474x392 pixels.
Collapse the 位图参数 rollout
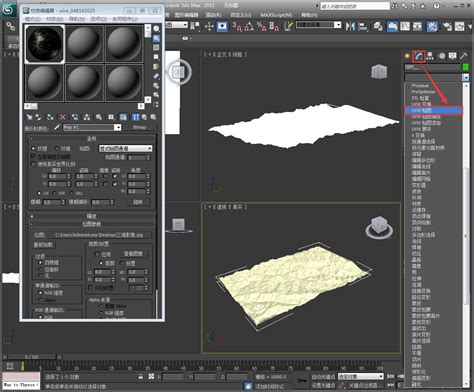coord(92,224)
